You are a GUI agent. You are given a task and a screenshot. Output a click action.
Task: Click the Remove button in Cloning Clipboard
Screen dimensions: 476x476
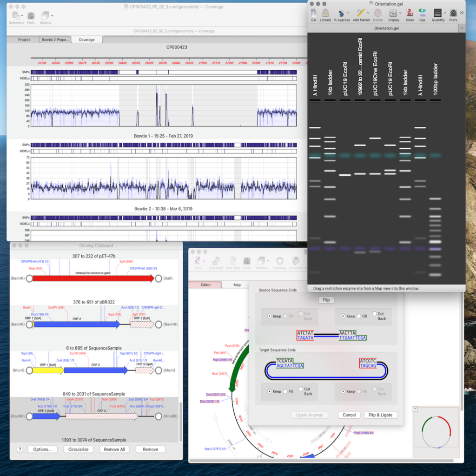(x=150, y=450)
